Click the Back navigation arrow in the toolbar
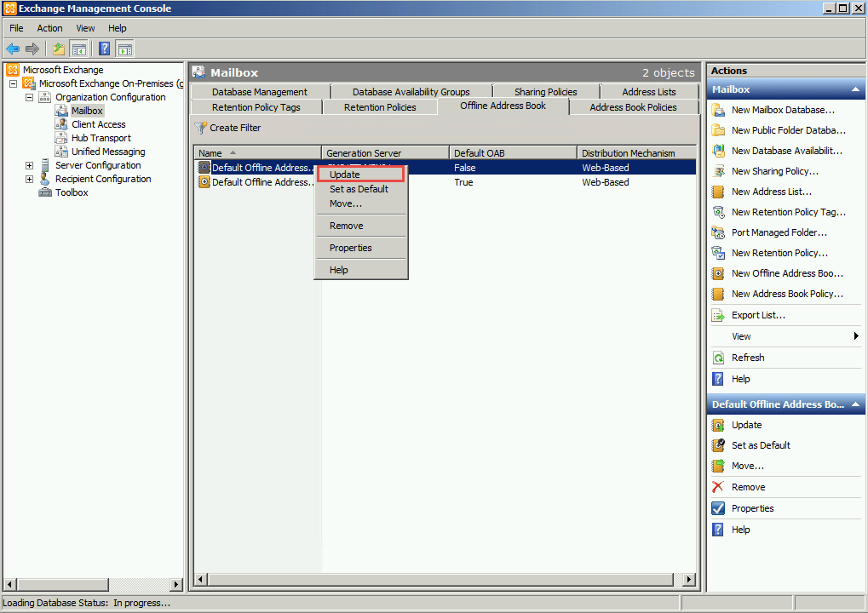 coord(12,49)
